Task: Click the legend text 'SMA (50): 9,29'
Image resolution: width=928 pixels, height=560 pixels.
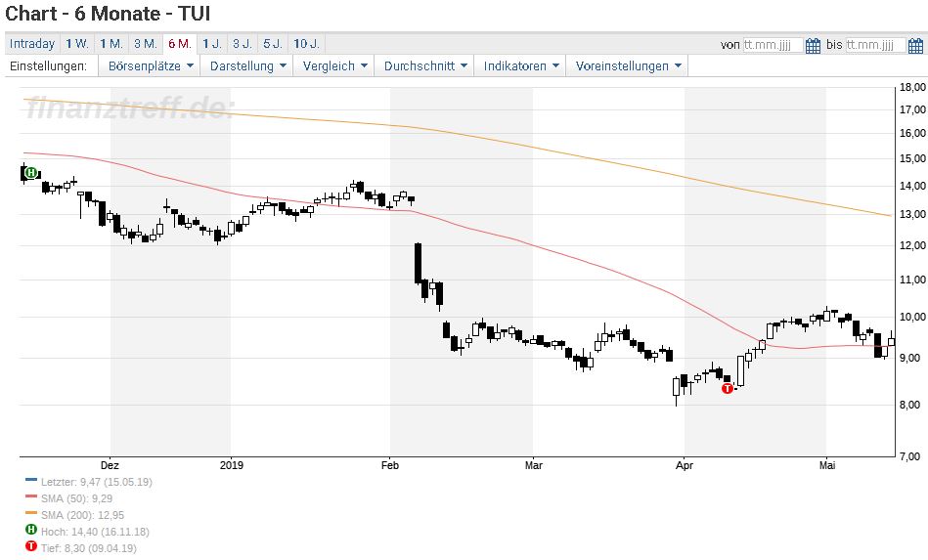Action: pyautogui.click(x=76, y=498)
